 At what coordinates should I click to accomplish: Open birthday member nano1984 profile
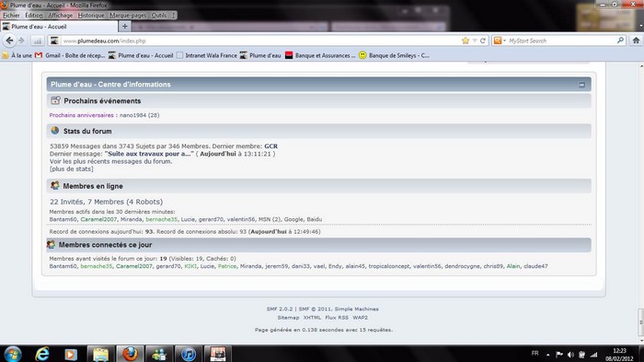(132, 115)
